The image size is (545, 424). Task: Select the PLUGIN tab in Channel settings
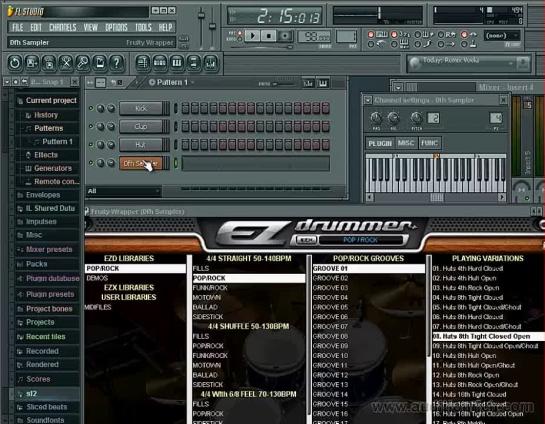pos(380,143)
